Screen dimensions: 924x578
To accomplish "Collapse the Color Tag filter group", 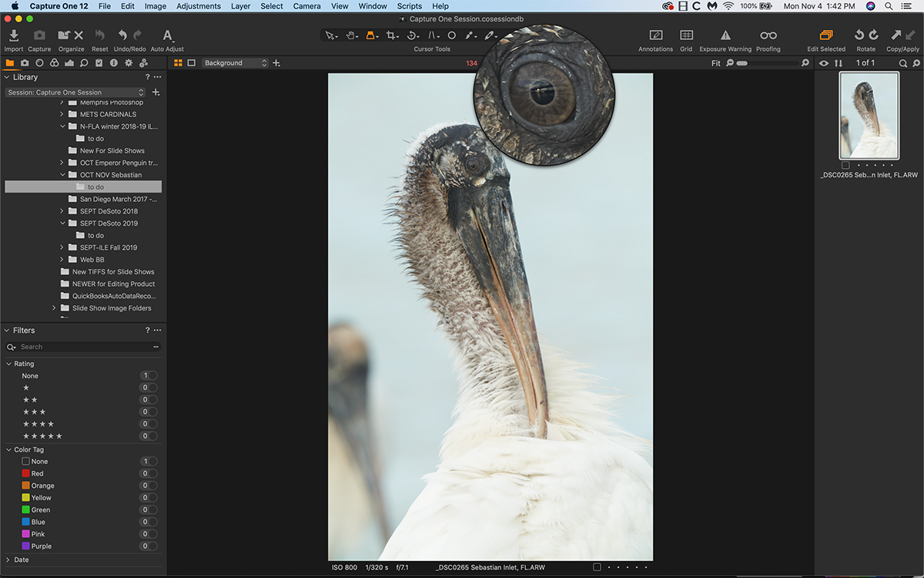I will (8, 449).
